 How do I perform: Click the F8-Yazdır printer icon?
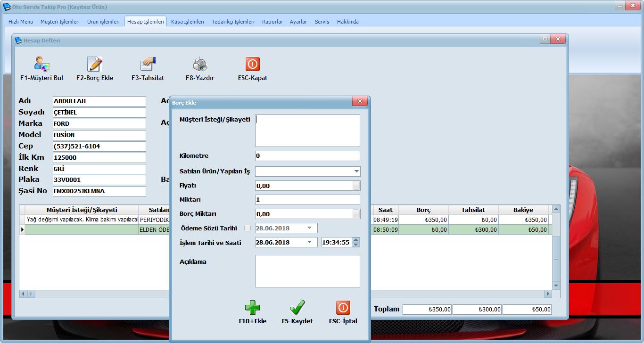tap(200, 64)
